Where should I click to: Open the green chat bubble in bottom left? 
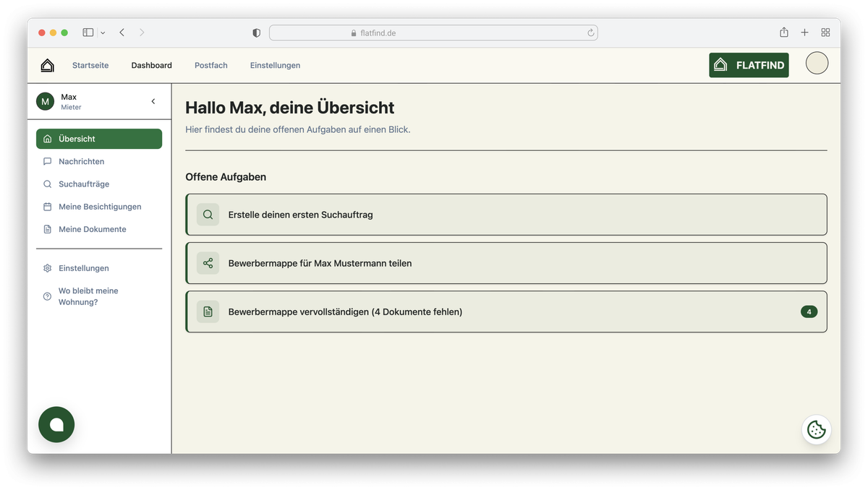(56, 424)
